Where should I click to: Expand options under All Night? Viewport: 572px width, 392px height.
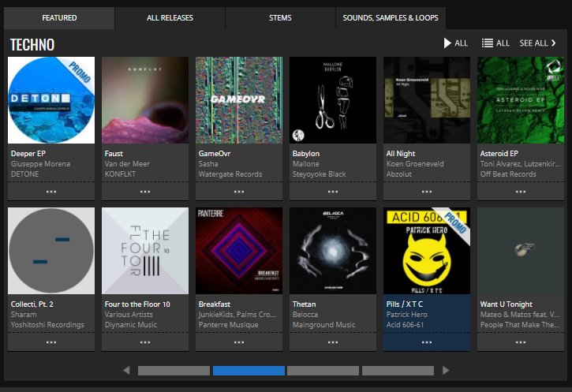pos(427,192)
